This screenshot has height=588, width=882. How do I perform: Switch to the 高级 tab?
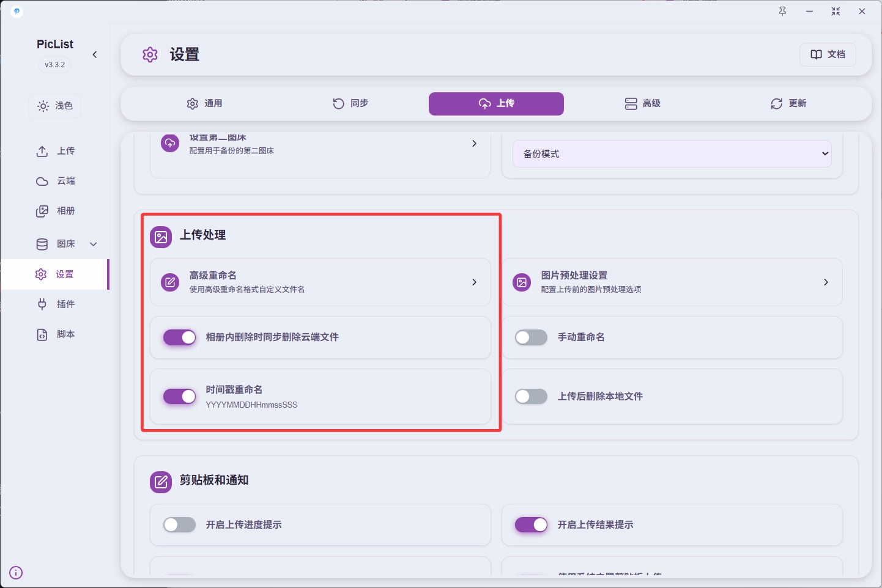(642, 104)
